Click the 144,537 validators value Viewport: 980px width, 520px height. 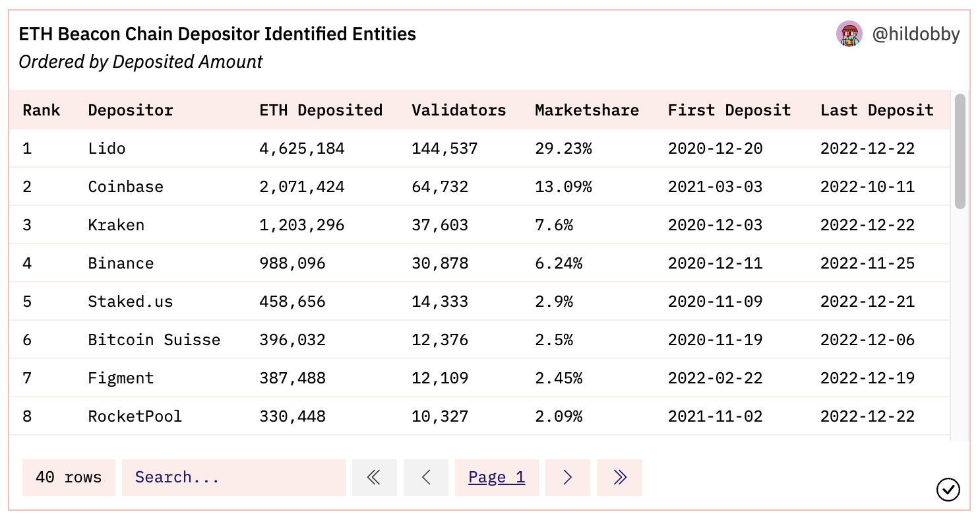pos(444,148)
